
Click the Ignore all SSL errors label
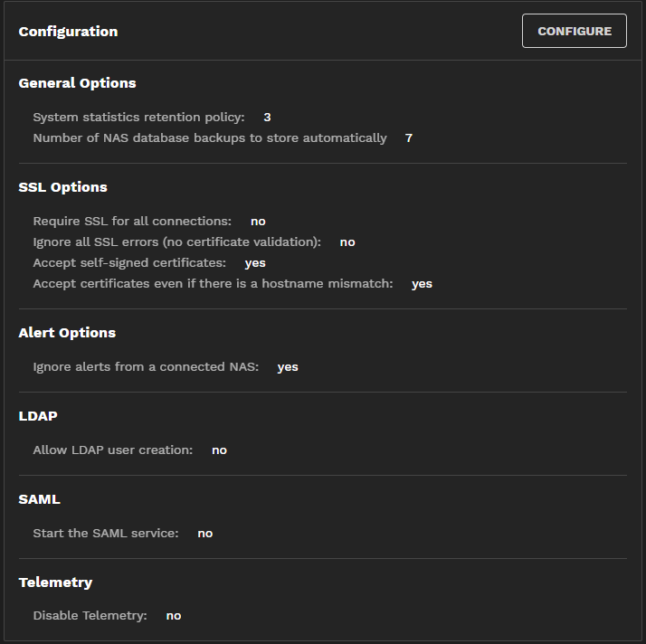click(176, 242)
